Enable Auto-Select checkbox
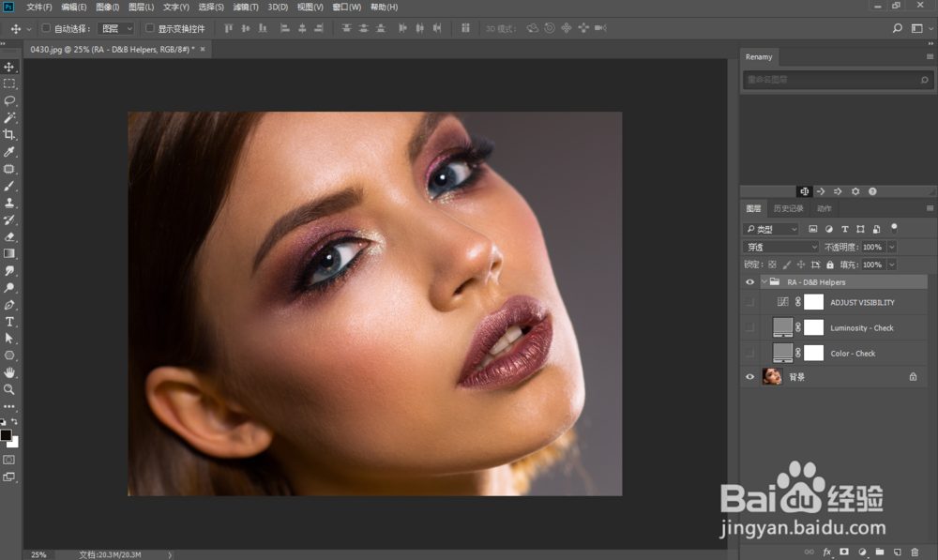938x560 pixels. tap(46, 28)
